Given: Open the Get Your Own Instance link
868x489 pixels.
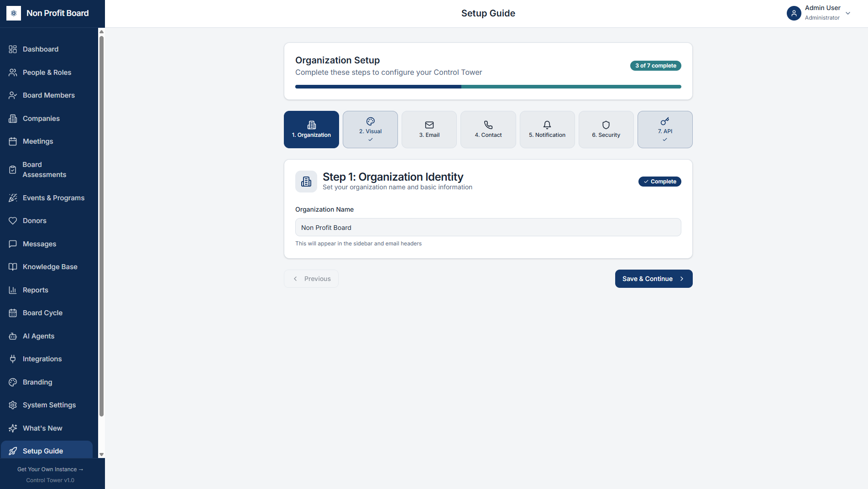Looking at the screenshot, I should [x=50, y=469].
